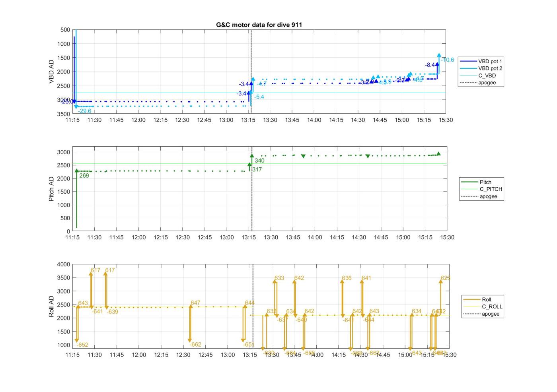Click the "-662" label near 12:30 in the Roll plot
Viewport: 557px width, 392px height.
(x=195, y=345)
